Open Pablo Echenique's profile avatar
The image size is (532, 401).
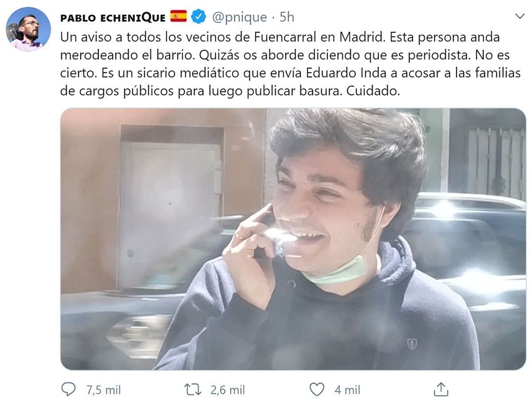[x=28, y=30]
